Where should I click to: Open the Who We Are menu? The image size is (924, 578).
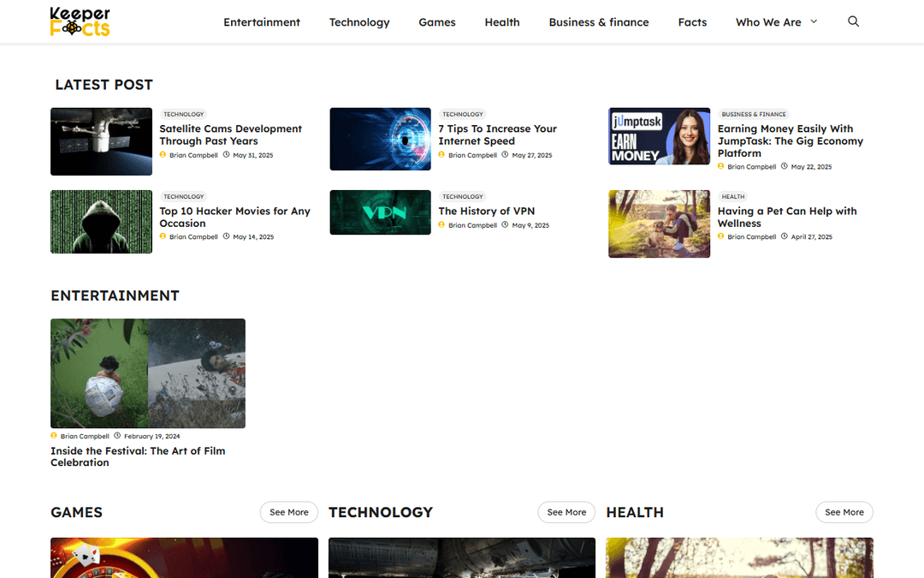768,22
